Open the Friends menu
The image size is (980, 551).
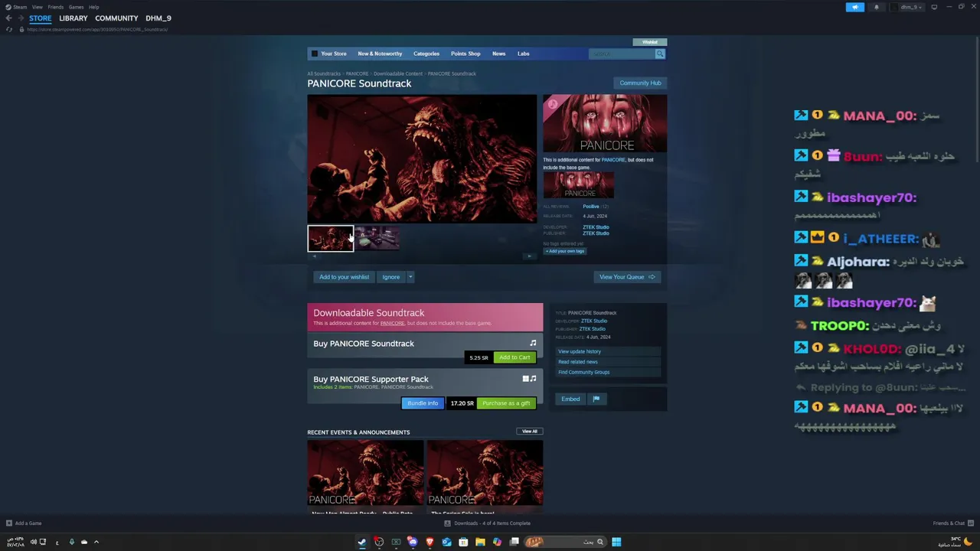(x=55, y=7)
